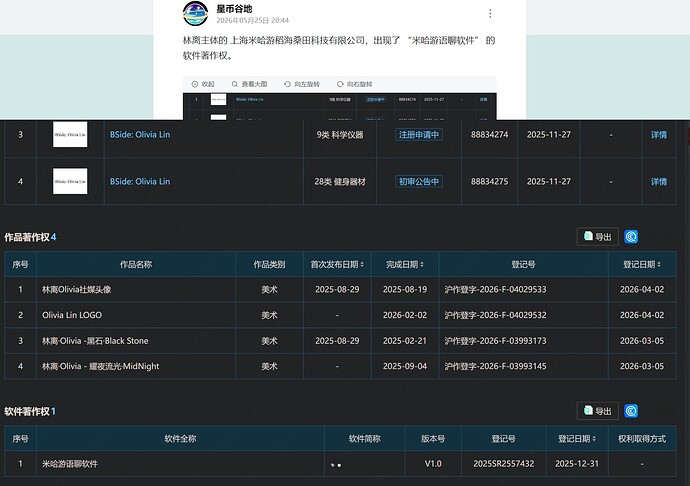690x486 pixels.
Task: Click the 软件全称 column header
Action: pyautogui.click(x=180, y=438)
